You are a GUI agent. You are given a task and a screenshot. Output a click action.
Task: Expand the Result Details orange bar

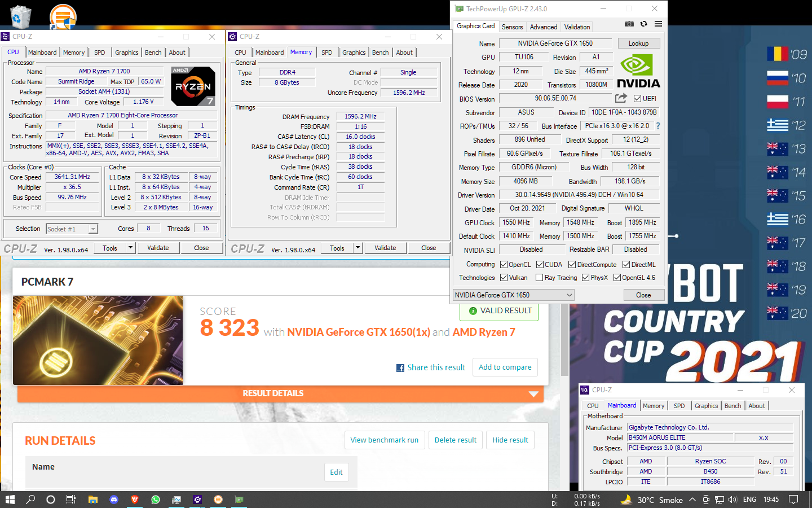click(x=280, y=393)
